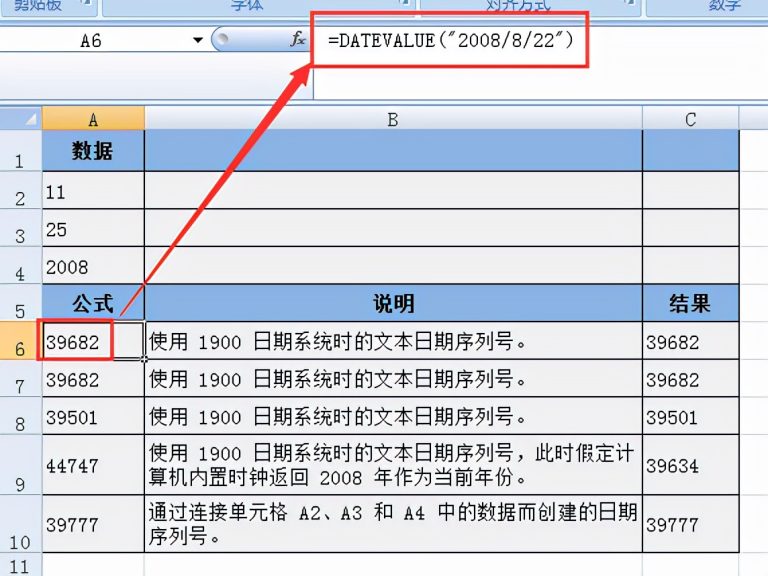The height and width of the screenshot is (576, 768).
Task: Select column C header
Action: point(690,119)
